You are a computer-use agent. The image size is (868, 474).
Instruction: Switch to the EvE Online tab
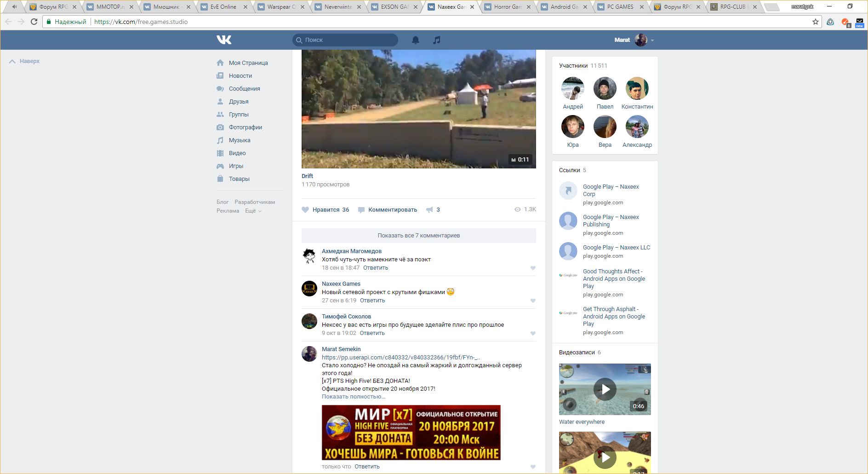click(223, 7)
